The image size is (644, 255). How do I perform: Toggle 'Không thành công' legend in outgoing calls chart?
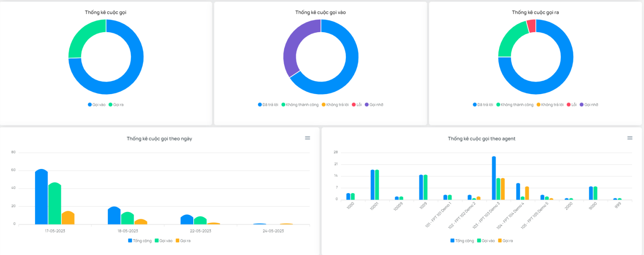point(515,105)
